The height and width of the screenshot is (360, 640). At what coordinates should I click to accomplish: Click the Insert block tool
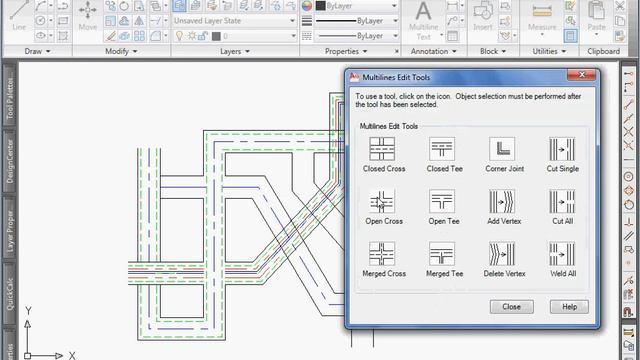(483, 16)
